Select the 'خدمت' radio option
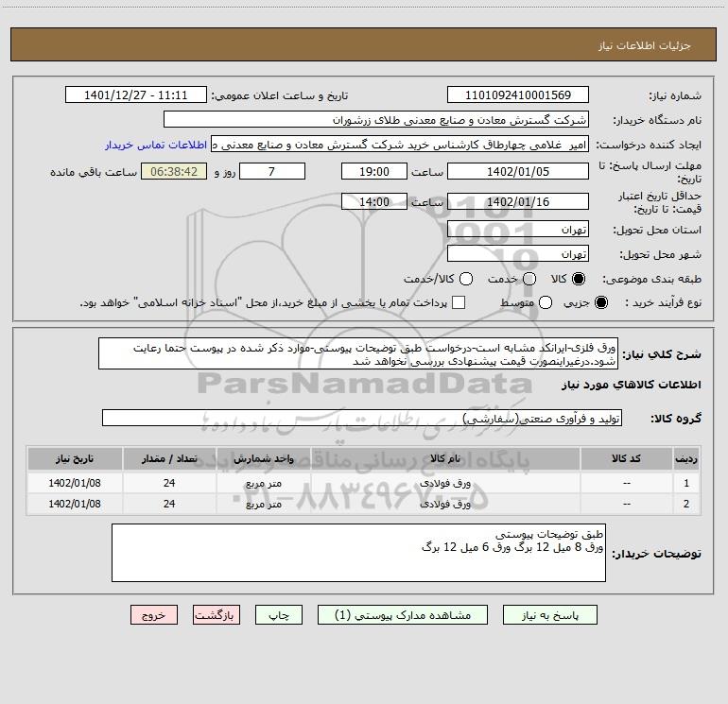The image size is (728, 704). click(529, 280)
